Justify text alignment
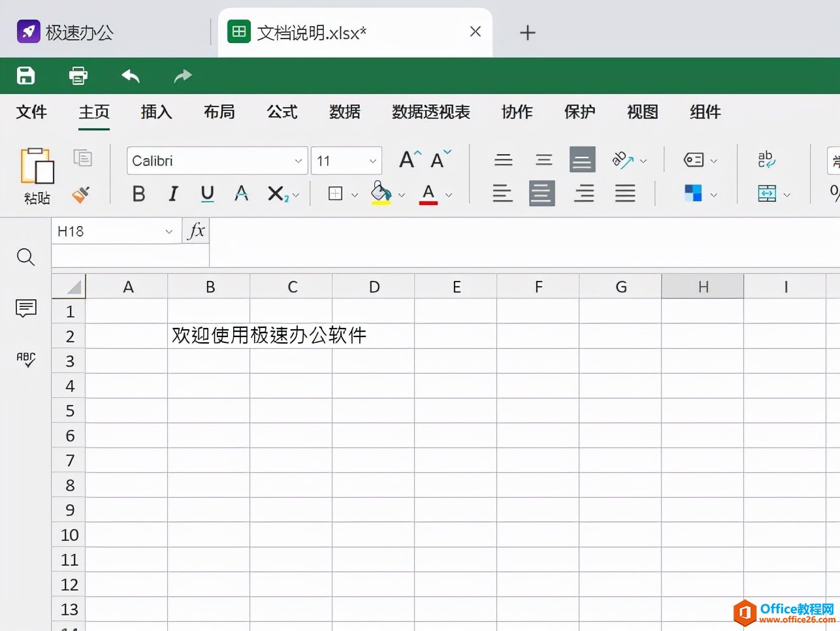The height and width of the screenshot is (631, 840). (625, 193)
